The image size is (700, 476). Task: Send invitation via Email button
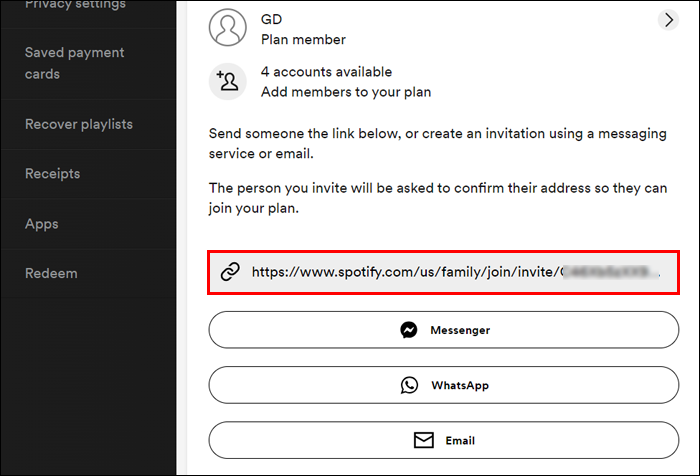click(x=443, y=440)
